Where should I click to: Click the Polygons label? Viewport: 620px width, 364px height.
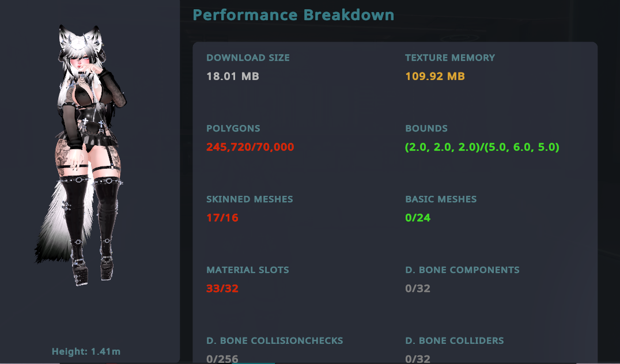point(233,128)
